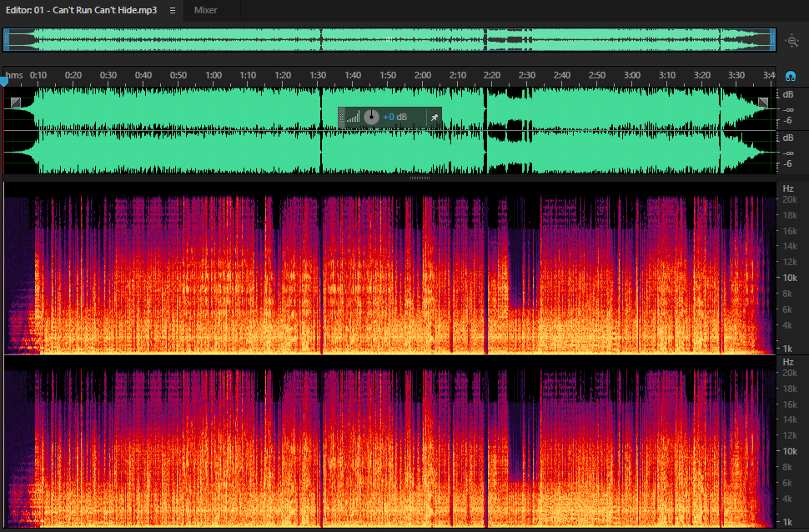Click 10k on the lower spectrogram scale

pyautogui.click(x=790, y=451)
